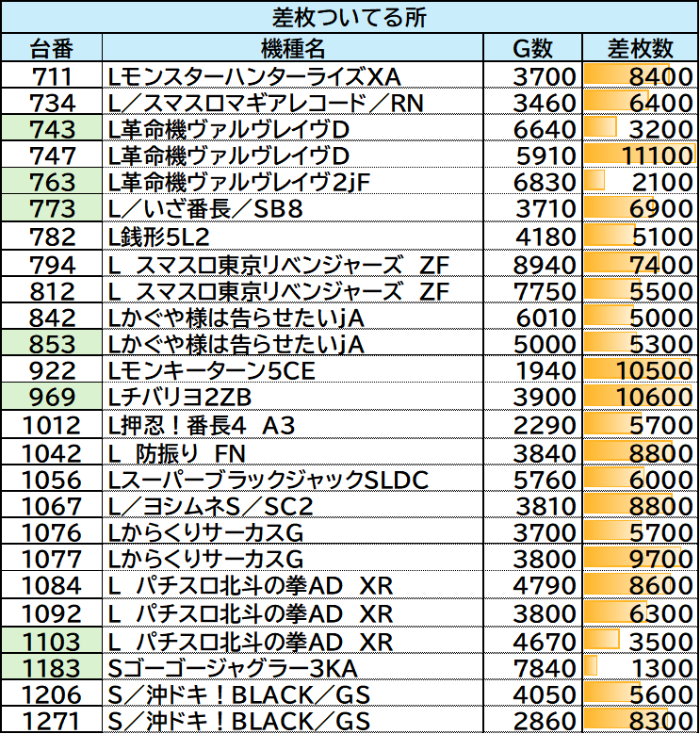Select G数 value 7750

[532, 290]
